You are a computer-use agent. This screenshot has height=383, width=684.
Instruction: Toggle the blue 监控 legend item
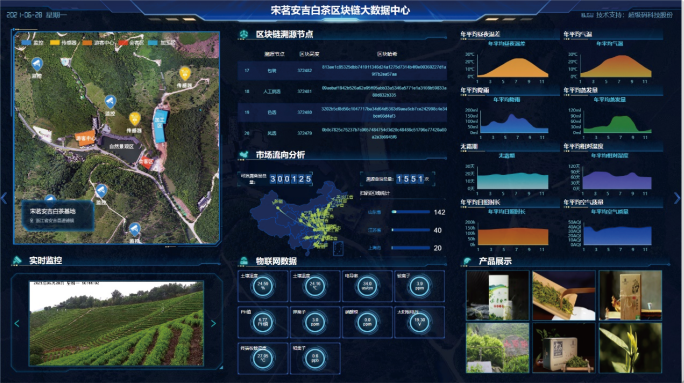pos(33,43)
